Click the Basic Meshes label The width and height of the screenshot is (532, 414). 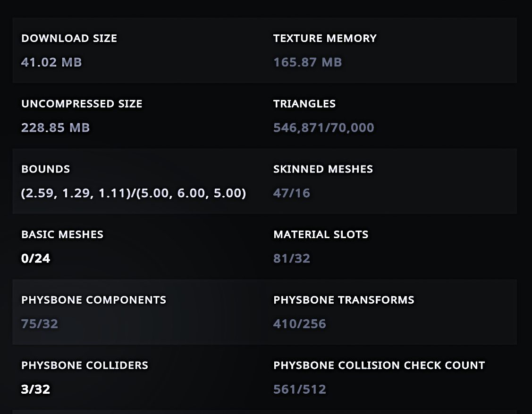click(62, 235)
